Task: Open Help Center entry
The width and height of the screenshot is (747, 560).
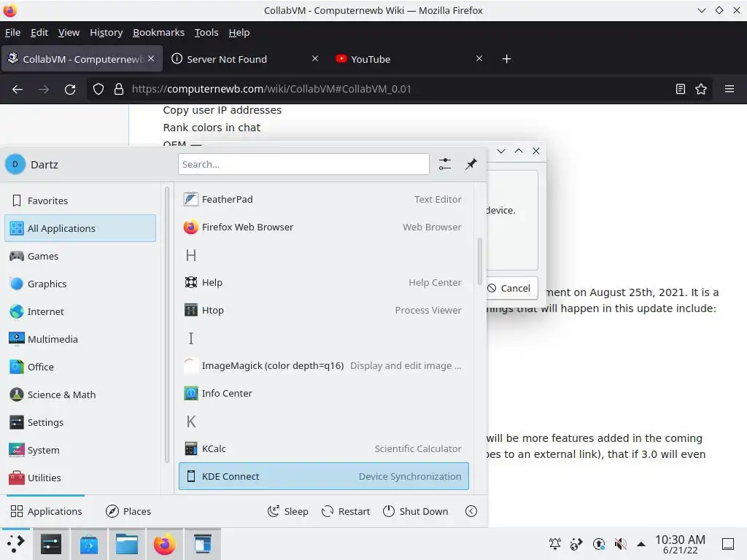Action: click(323, 282)
